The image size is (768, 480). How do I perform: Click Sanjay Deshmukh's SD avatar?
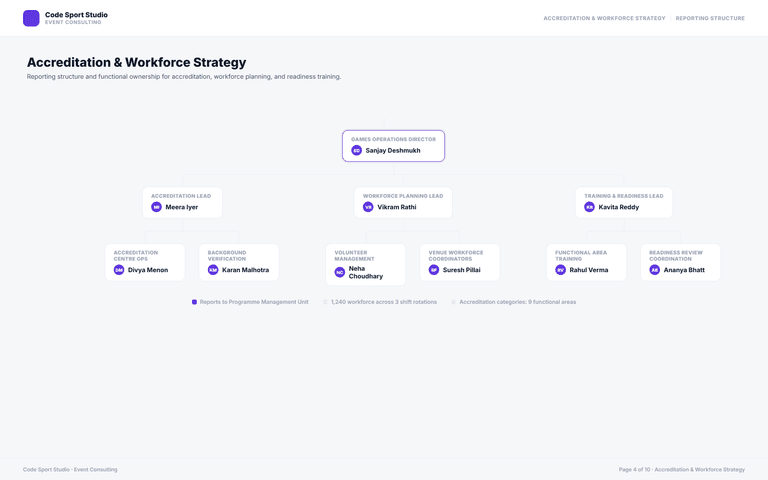click(x=357, y=150)
